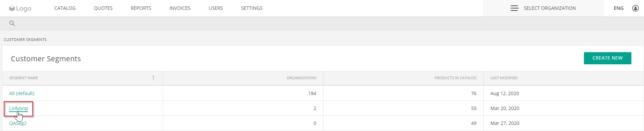Click the search magnifier icon
The height and width of the screenshot is (131, 644).
pos(12,23)
